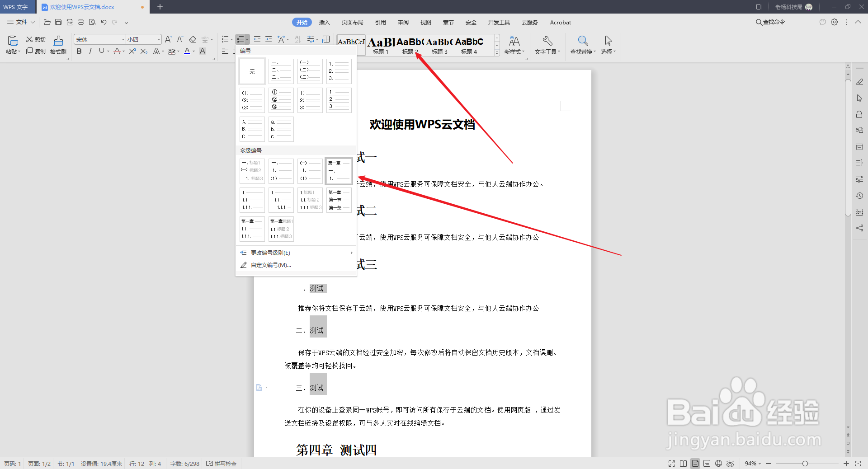Collapse the ribbon with the chevron
Screen dimensions: 868x469
click(x=858, y=22)
